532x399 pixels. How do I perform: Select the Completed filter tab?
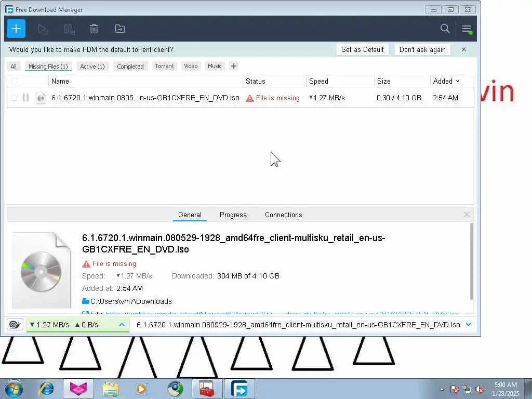pyautogui.click(x=130, y=66)
